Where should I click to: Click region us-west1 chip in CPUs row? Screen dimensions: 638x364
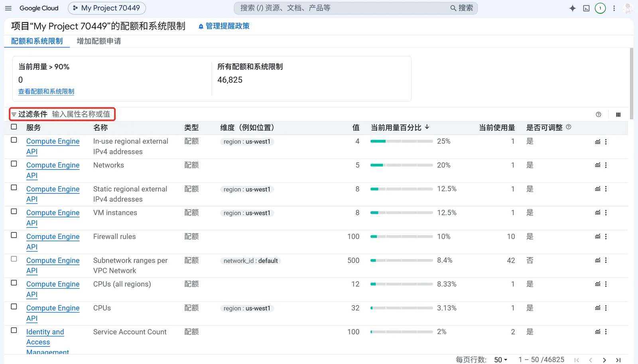click(x=247, y=308)
